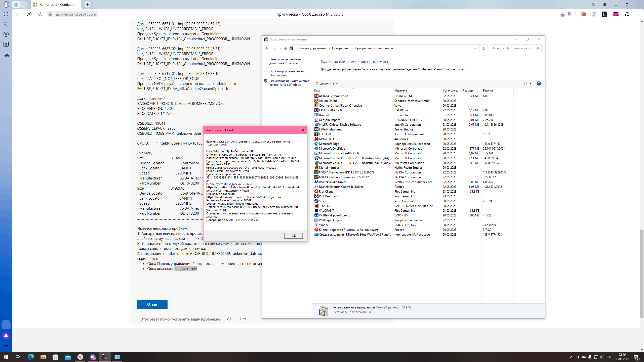The image size is (644, 362).
Task: Open help icon in Programs and Features
Action: 539,83
